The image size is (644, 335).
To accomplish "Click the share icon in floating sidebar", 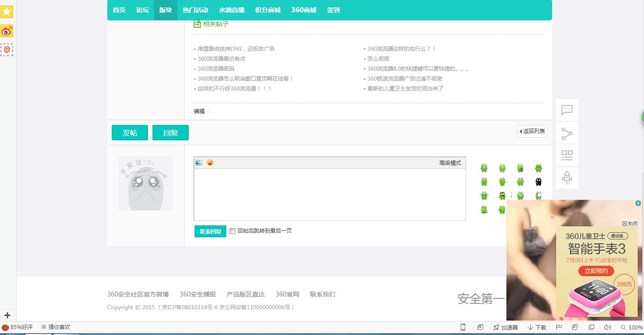I will click(x=567, y=133).
